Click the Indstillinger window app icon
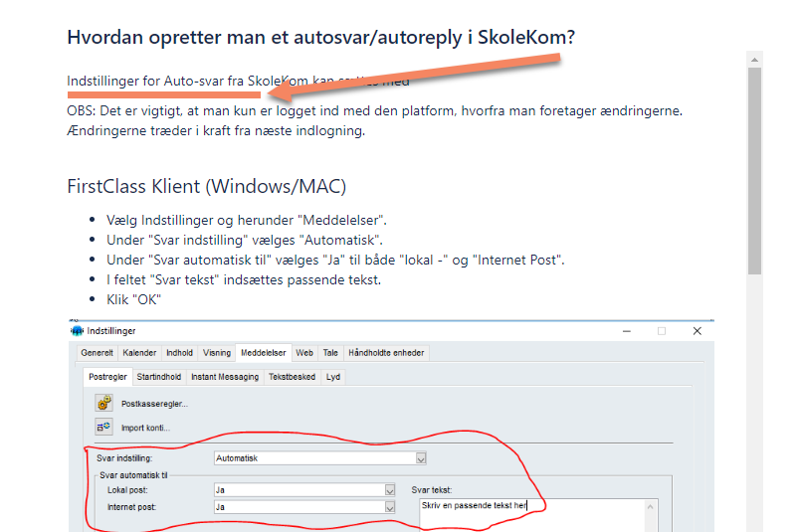Image resolution: width=802 pixels, height=532 pixels. click(x=77, y=331)
